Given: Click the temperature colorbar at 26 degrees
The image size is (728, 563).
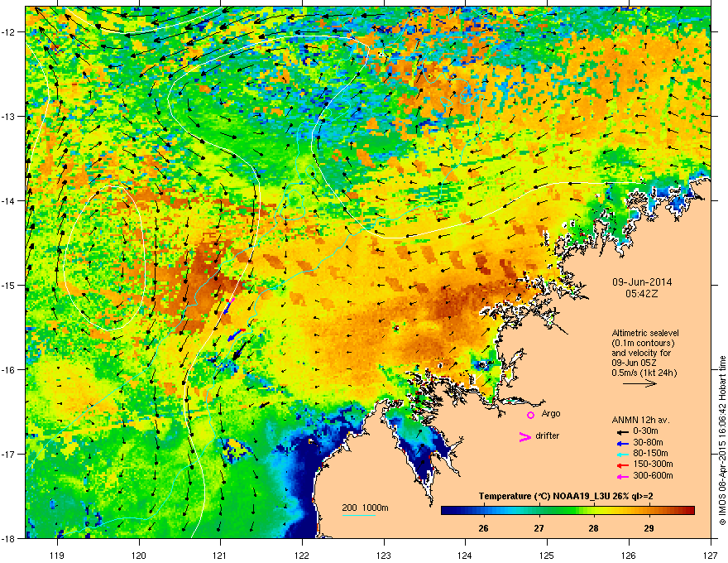Looking at the screenshot, I should coord(484,511).
